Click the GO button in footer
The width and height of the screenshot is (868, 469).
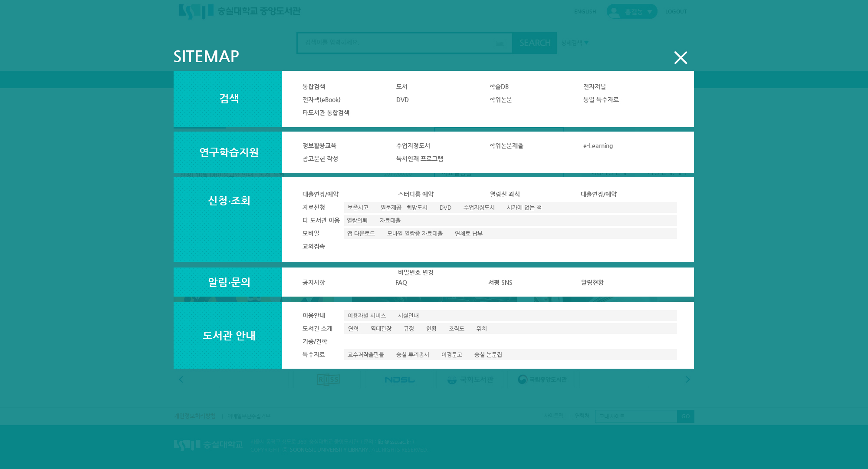click(x=686, y=416)
